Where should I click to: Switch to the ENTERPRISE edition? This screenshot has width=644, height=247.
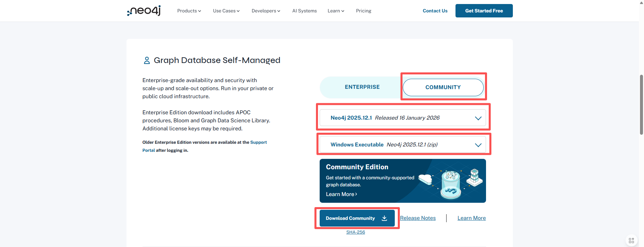[x=362, y=87]
